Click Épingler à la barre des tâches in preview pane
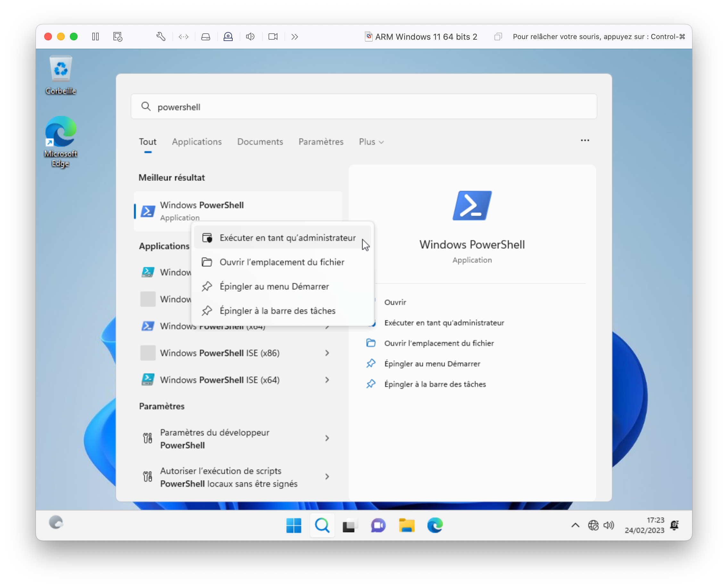The width and height of the screenshot is (728, 588). [x=435, y=384]
